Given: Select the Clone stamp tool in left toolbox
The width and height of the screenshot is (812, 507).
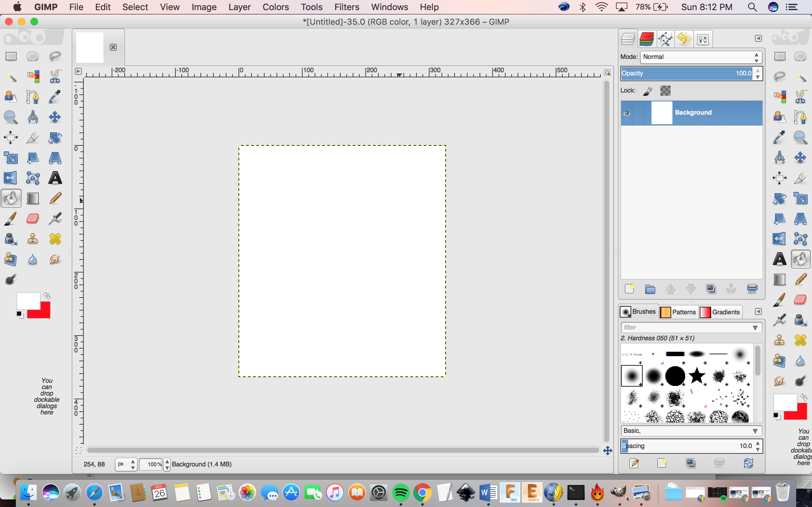Looking at the screenshot, I should tap(33, 239).
